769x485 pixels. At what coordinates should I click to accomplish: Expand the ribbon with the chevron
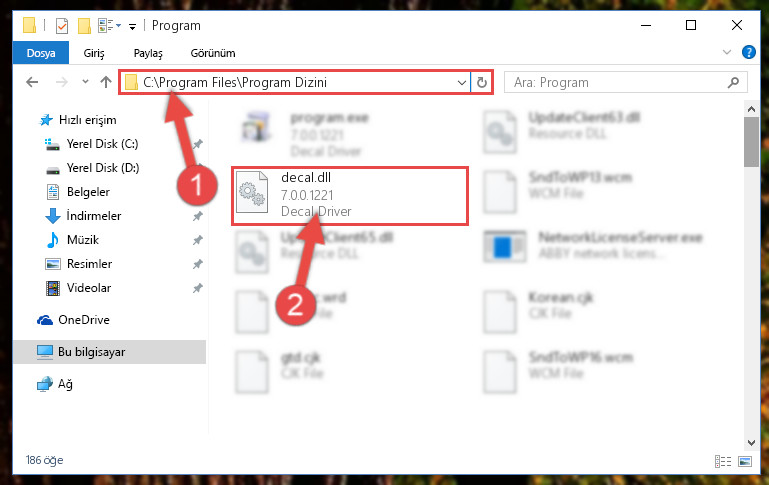coord(727,52)
